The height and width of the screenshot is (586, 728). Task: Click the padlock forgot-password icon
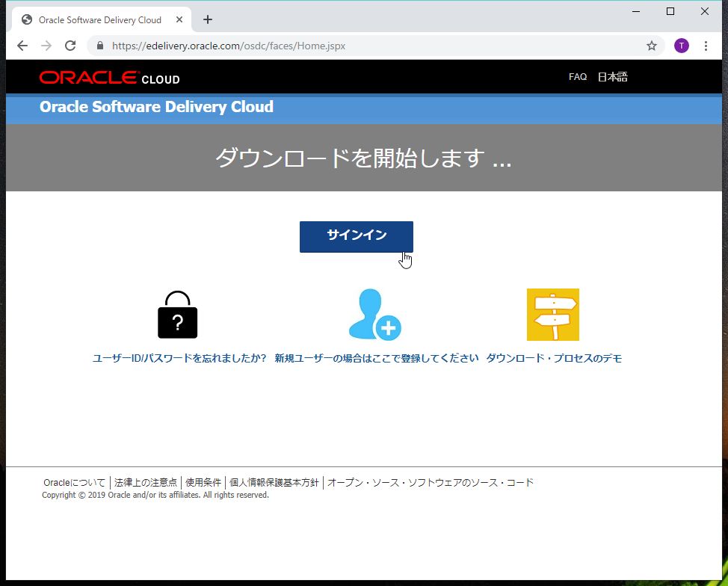click(176, 315)
